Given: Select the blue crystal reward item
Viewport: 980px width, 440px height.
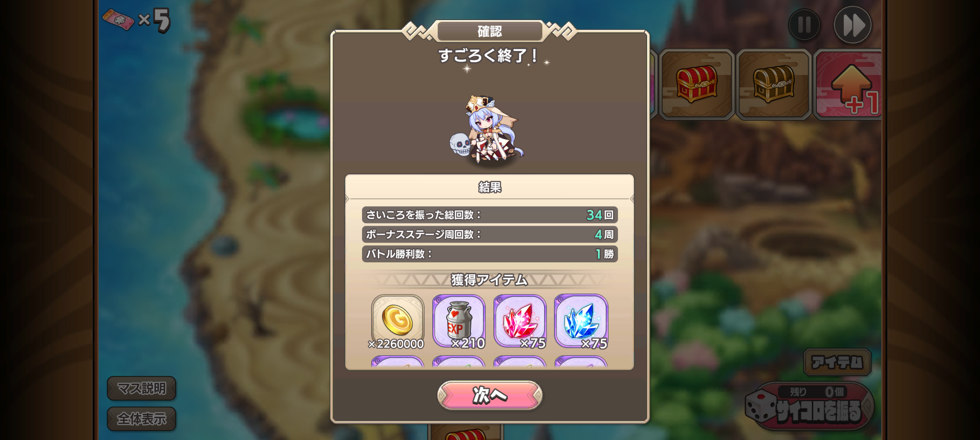Looking at the screenshot, I should [x=581, y=321].
